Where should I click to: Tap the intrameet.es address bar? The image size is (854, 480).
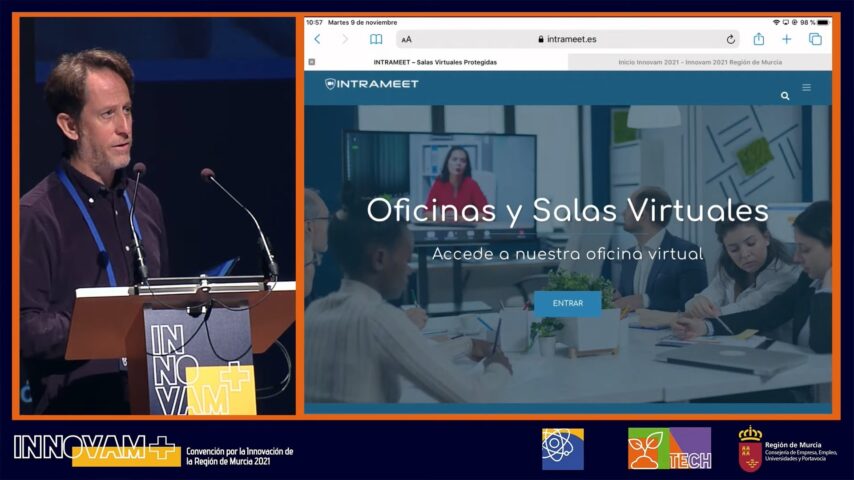(x=567, y=39)
